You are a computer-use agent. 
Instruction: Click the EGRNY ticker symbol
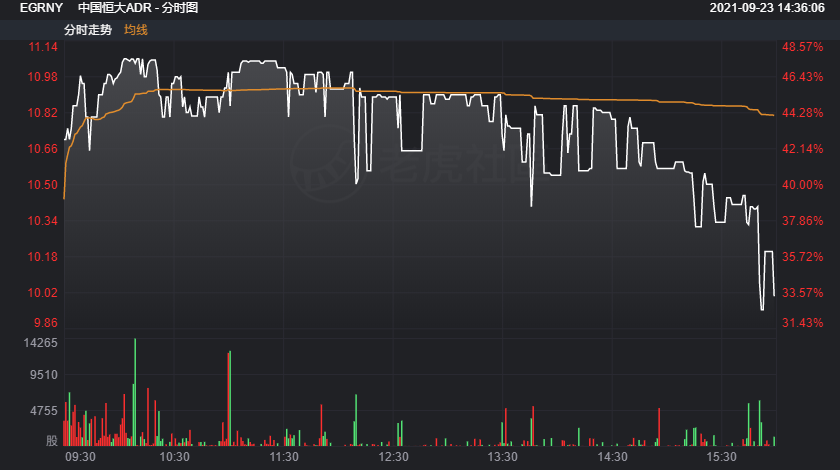pyautogui.click(x=41, y=8)
